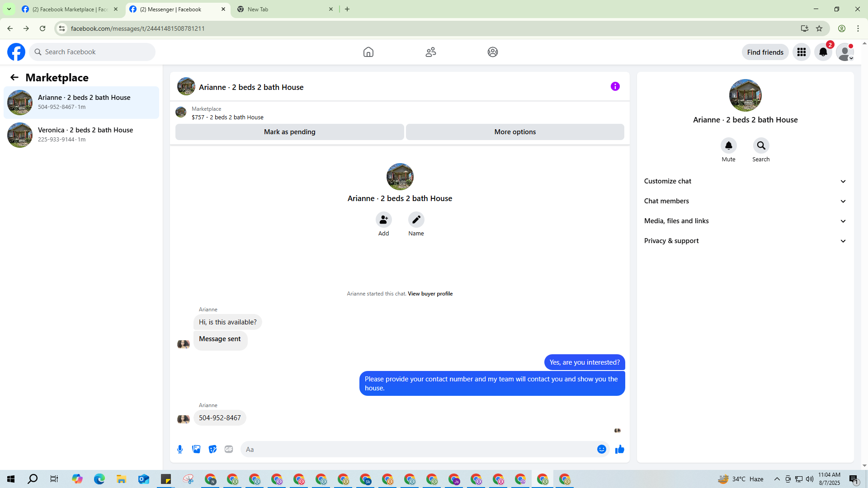
Task: Bookmark this page with the star
Action: click(x=819, y=28)
